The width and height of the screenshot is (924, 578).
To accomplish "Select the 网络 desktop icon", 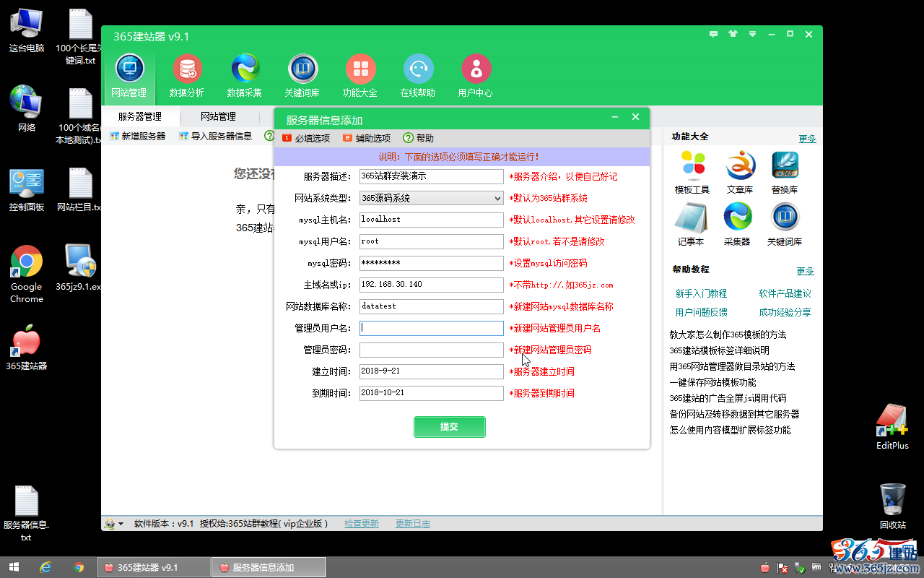I will point(27,108).
